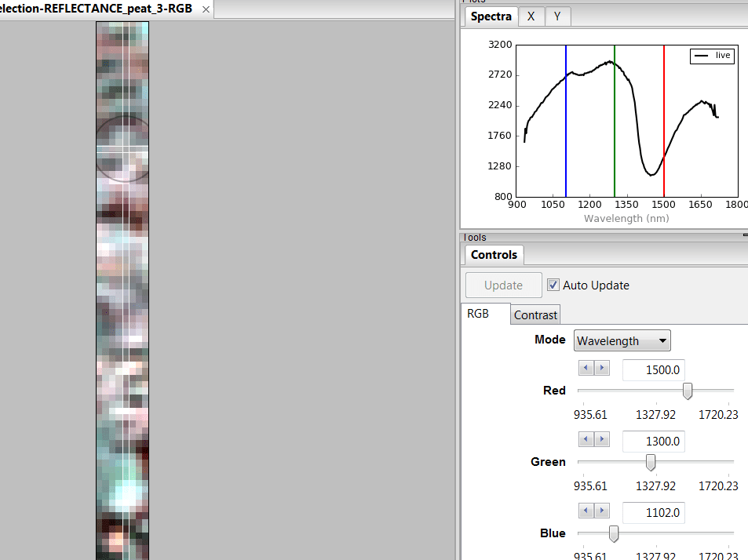
Task: Decrease Green wavelength with left arrow
Action: [x=586, y=439]
